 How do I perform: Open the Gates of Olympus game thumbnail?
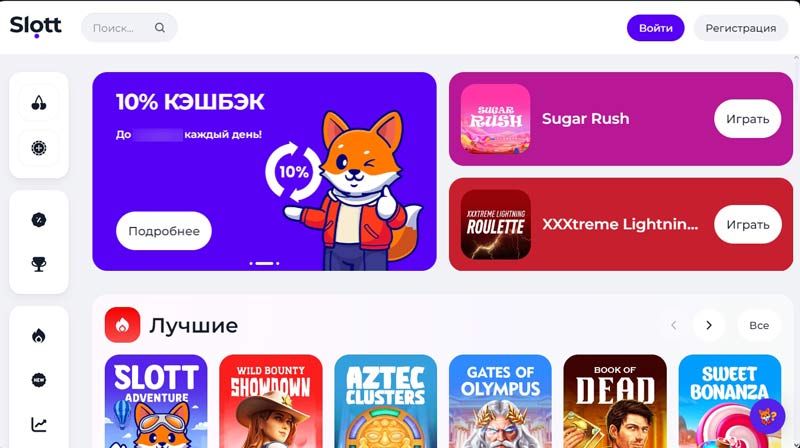[500, 401]
